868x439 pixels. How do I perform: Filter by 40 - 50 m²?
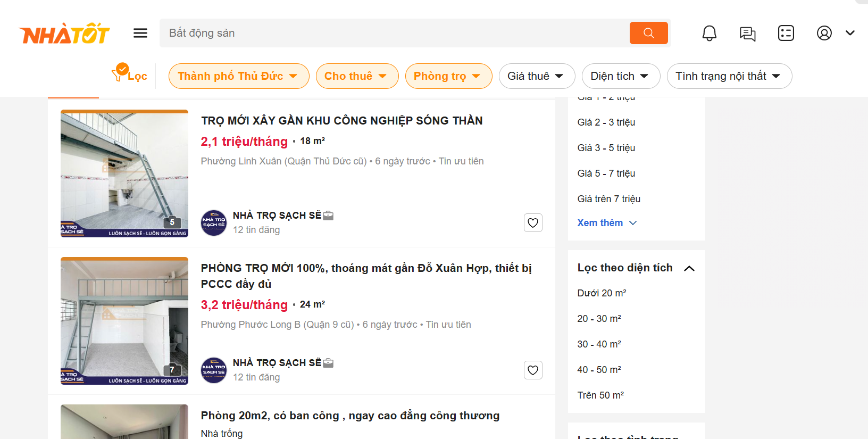click(x=599, y=370)
